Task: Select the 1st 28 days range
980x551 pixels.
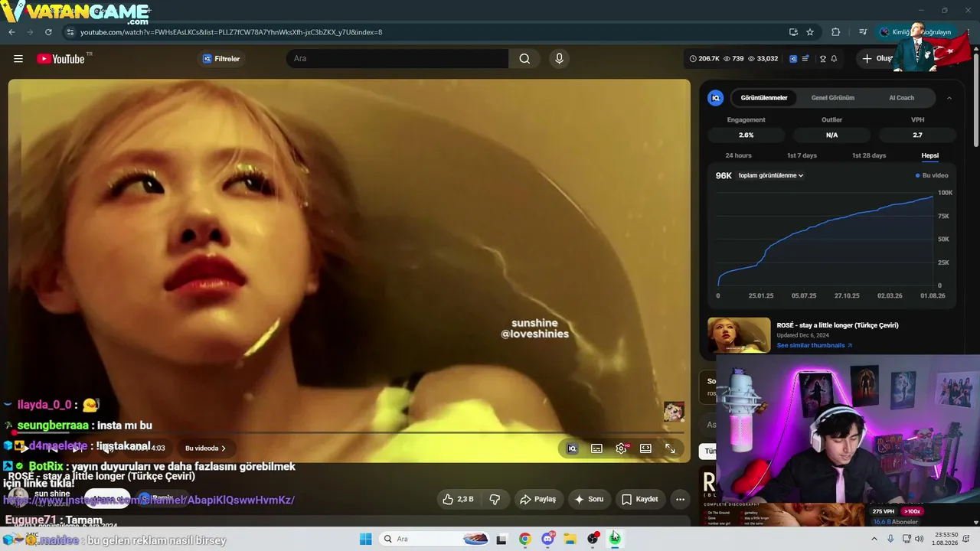Action: pos(869,155)
